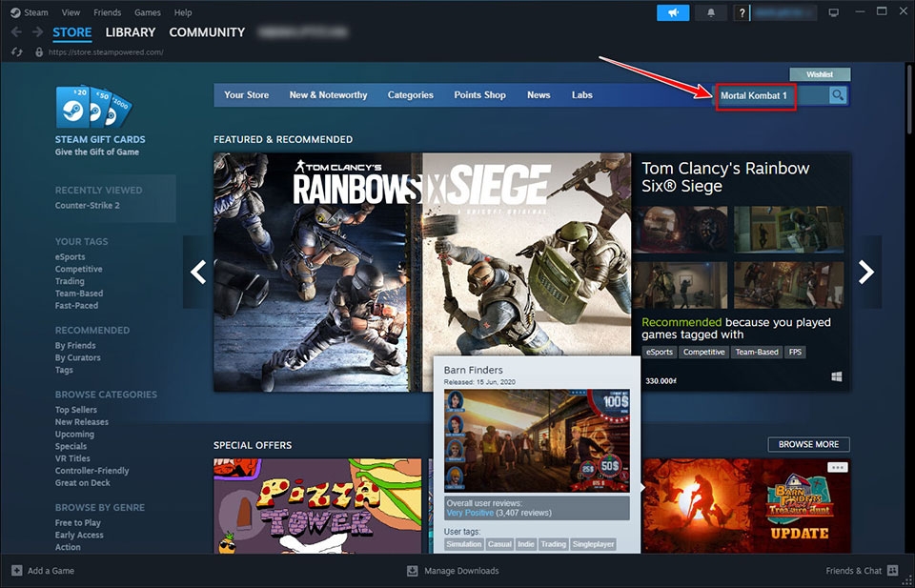Go forward with the right arrow
This screenshot has height=588, width=915.
tap(37, 32)
